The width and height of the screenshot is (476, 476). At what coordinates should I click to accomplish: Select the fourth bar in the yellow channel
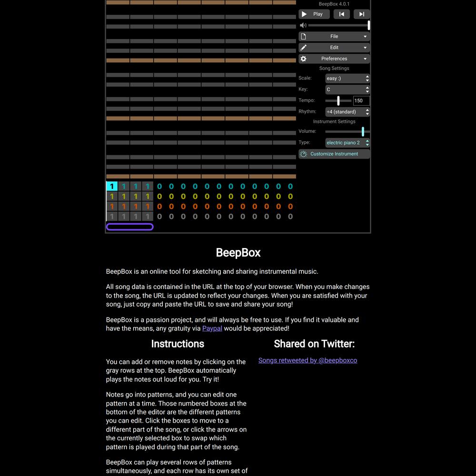[148, 197]
